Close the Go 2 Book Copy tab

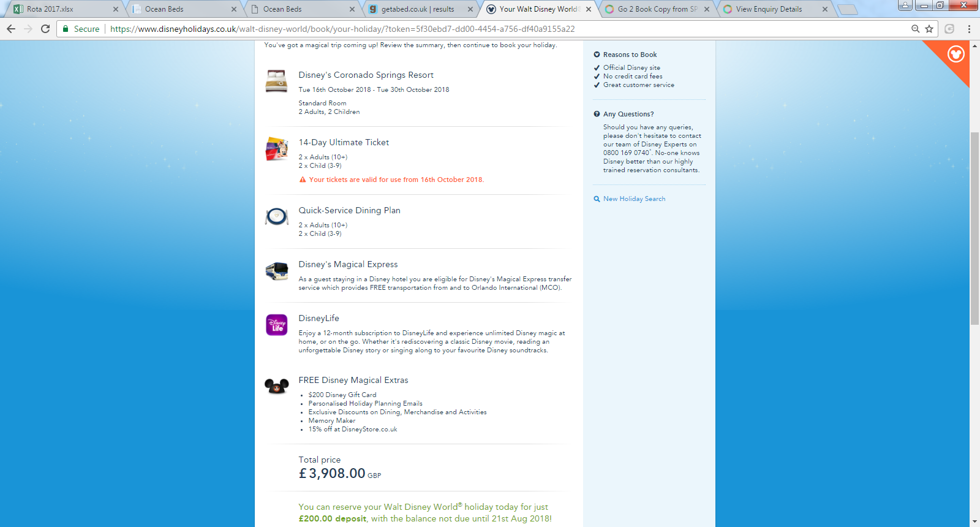click(x=707, y=9)
